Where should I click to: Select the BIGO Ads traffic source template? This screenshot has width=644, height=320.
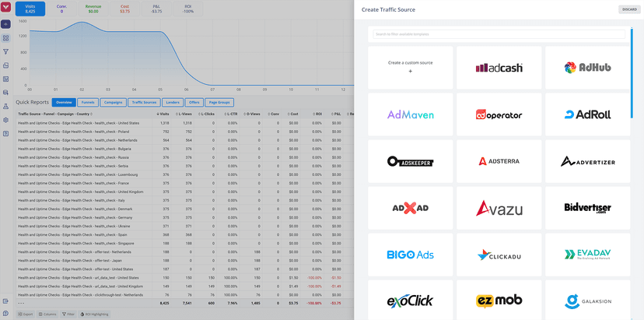click(x=411, y=255)
